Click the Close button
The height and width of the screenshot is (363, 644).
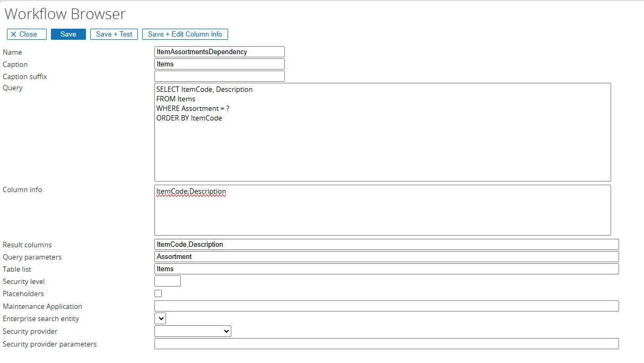(27, 34)
